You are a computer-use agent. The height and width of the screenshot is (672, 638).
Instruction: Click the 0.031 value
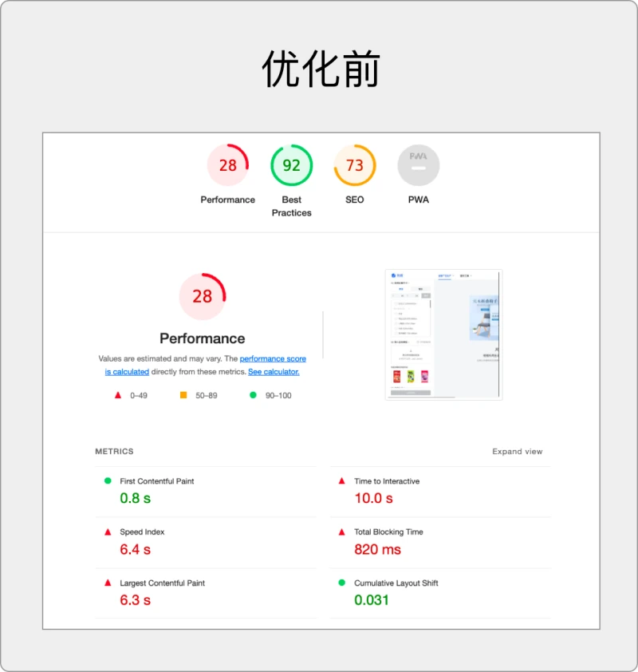pos(372,600)
